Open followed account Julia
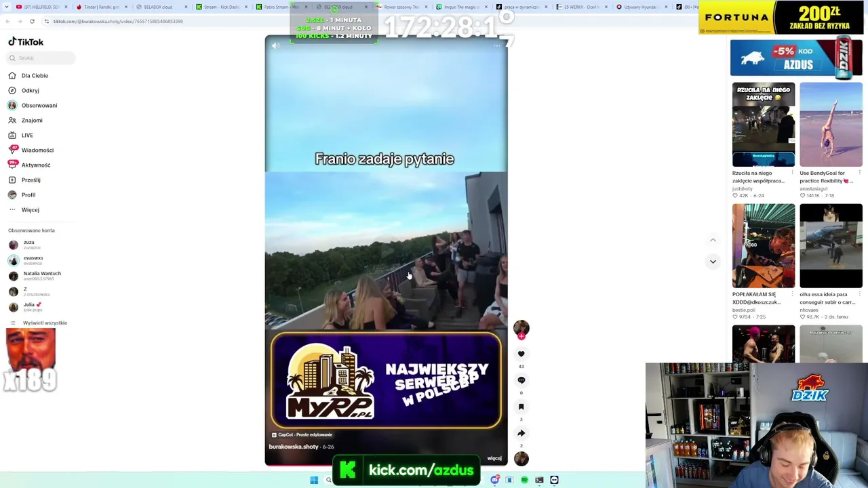Screen dimensions: 868x488 click(x=25, y=307)
